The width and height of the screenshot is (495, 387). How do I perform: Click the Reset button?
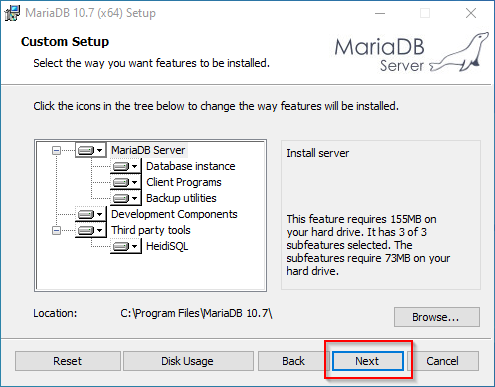68,361
